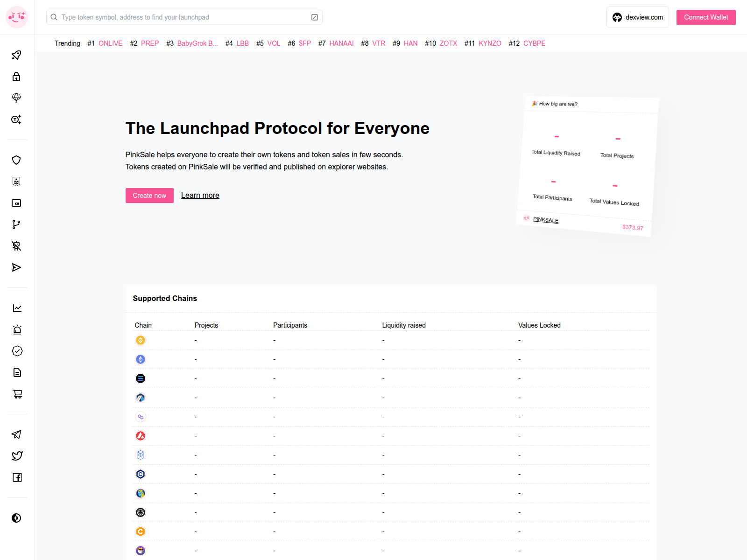Open trending token #5 VOL
The height and width of the screenshot is (560, 747).
(x=274, y=43)
